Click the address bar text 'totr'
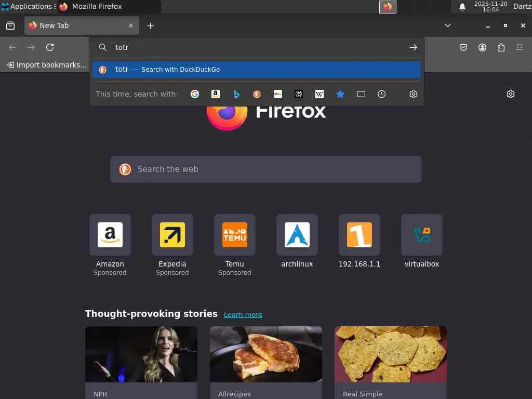The height and width of the screenshot is (399, 532). [122, 47]
